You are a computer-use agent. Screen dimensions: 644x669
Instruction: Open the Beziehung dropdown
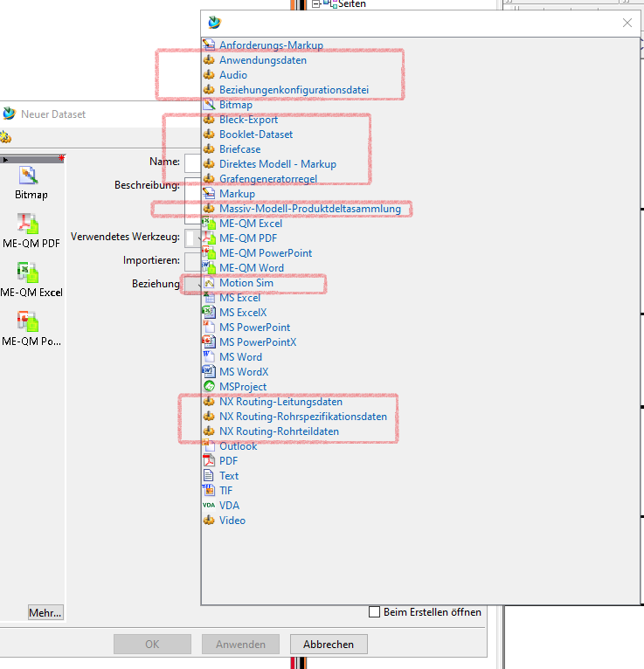(192, 284)
